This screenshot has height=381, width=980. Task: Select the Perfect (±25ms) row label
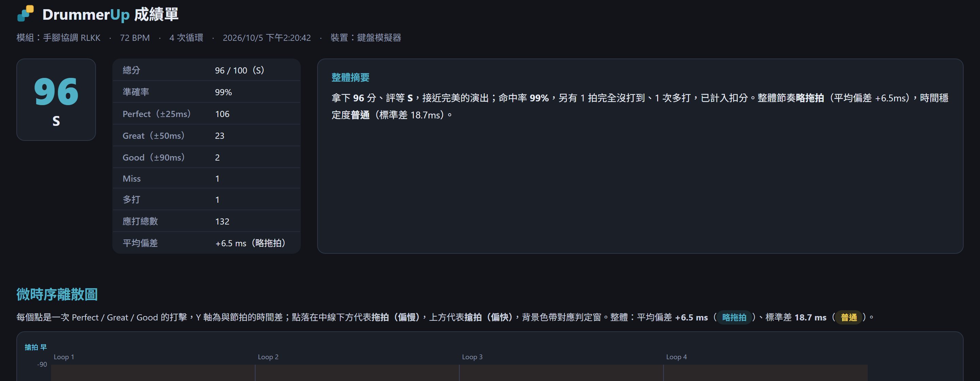click(x=157, y=114)
